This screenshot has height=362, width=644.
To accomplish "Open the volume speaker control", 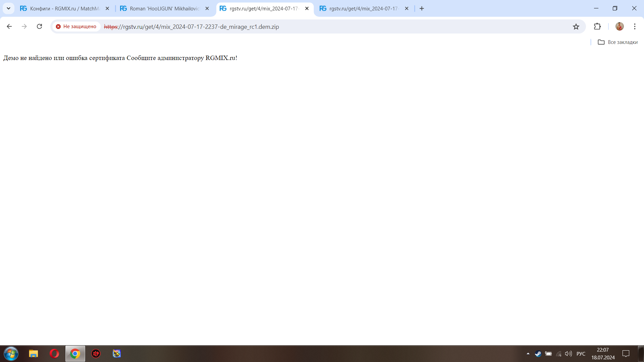I will (569, 354).
